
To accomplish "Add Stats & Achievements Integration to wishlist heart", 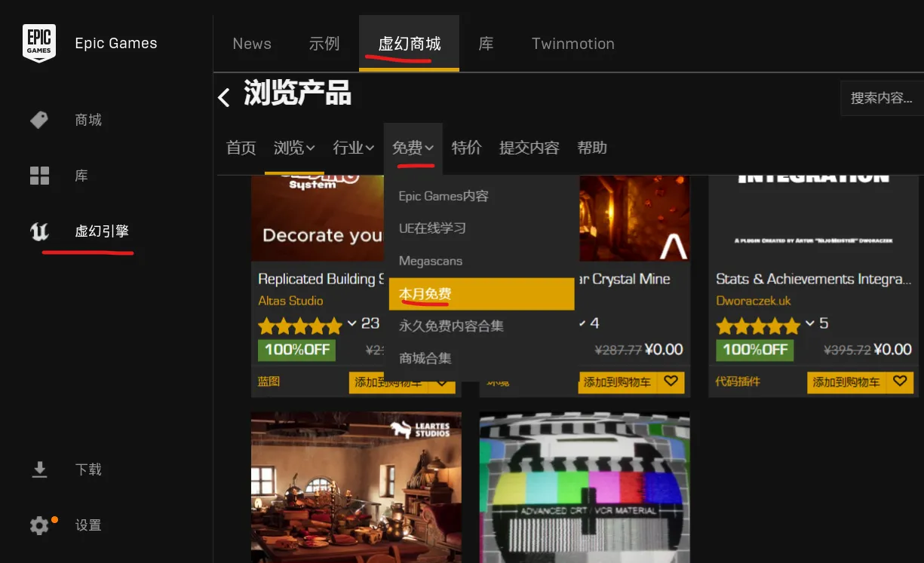I will pos(899,381).
